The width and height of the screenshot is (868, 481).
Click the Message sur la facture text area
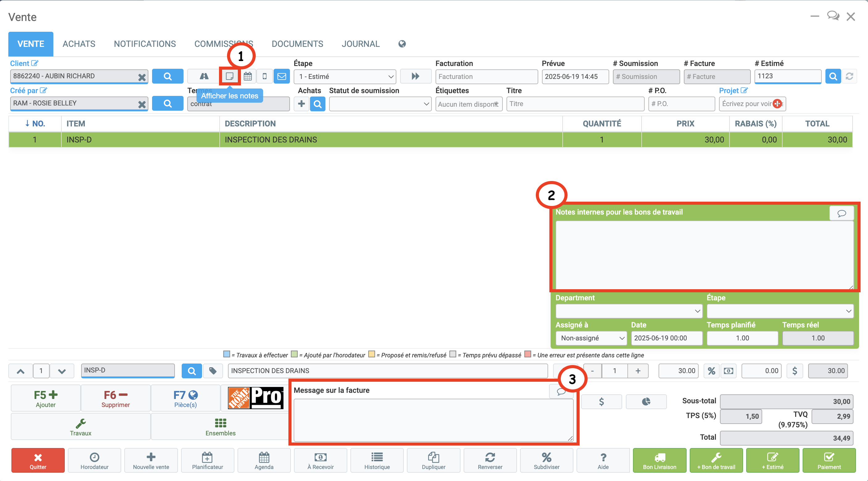tap(433, 420)
